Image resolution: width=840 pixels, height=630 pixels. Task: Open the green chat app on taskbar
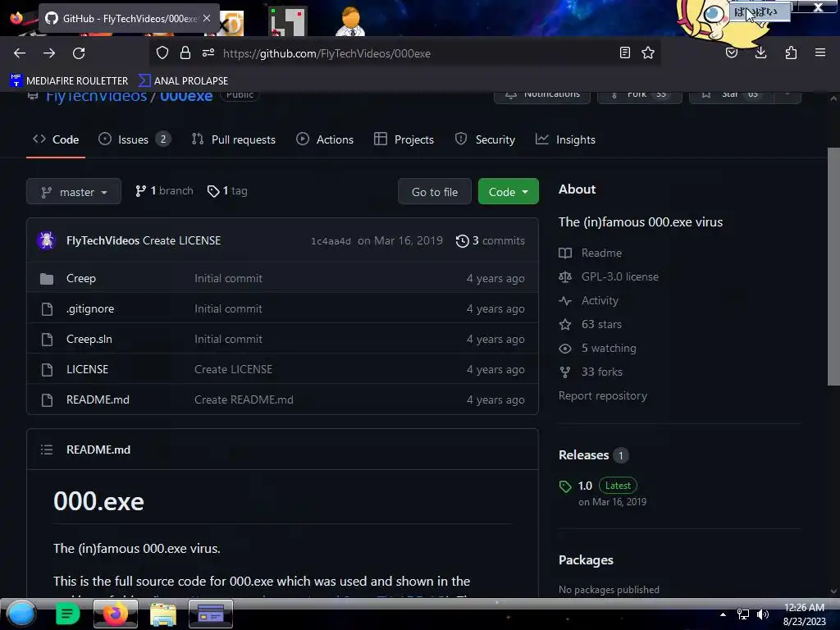[67, 614]
